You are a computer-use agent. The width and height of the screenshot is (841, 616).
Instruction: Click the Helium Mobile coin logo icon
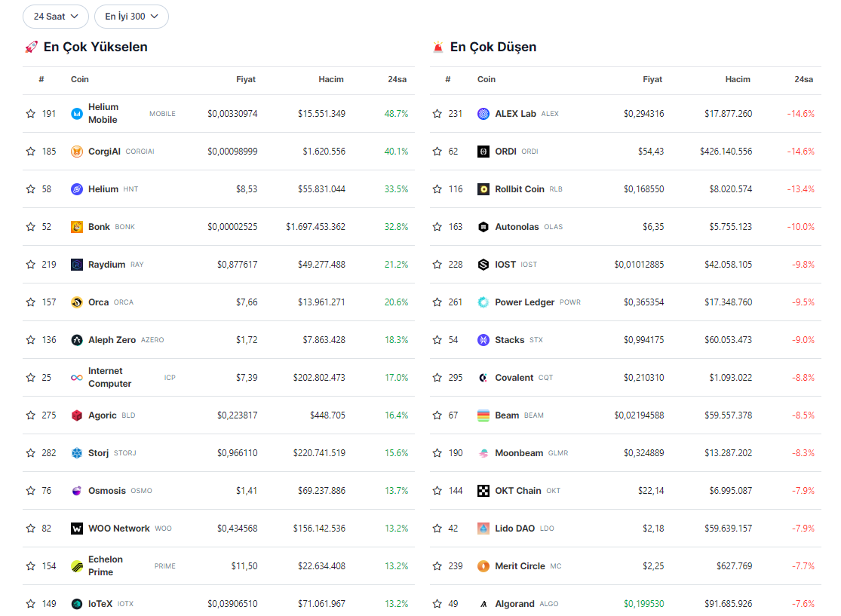[77, 114]
